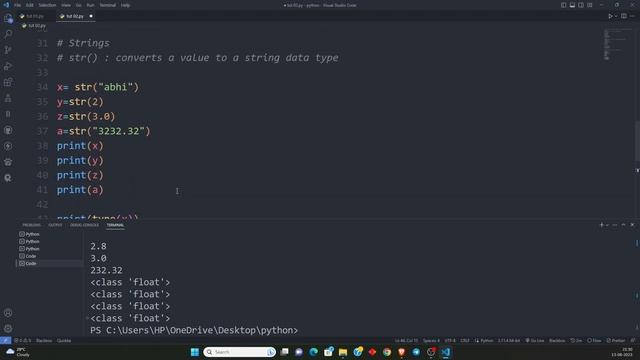The width and height of the screenshot is (640, 360).
Task: Open Google Chrome from the taskbar
Action: point(387,352)
